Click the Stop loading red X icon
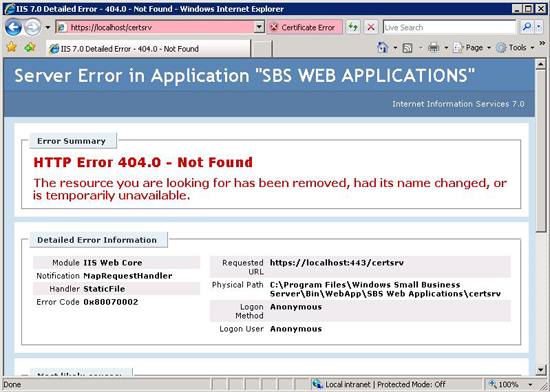 click(371, 27)
